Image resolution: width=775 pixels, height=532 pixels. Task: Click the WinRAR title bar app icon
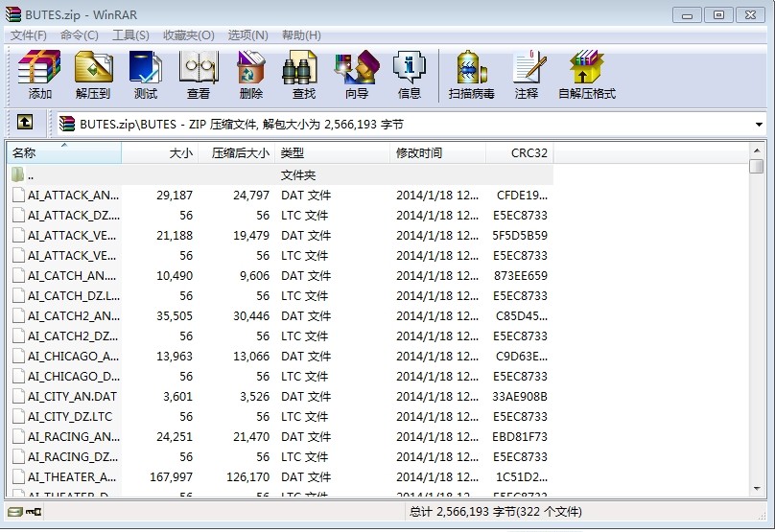click(x=12, y=14)
